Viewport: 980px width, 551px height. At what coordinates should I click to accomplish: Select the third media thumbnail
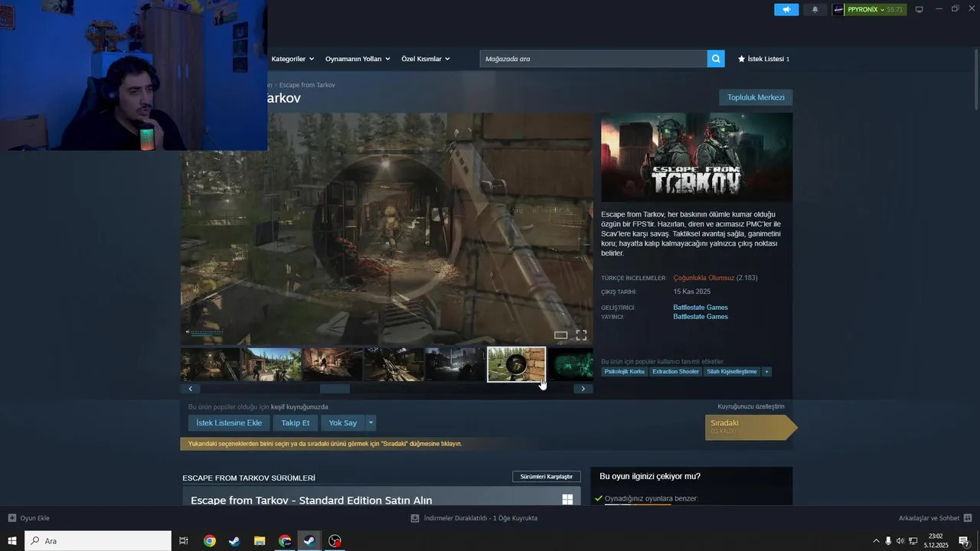[x=333, y=364]
